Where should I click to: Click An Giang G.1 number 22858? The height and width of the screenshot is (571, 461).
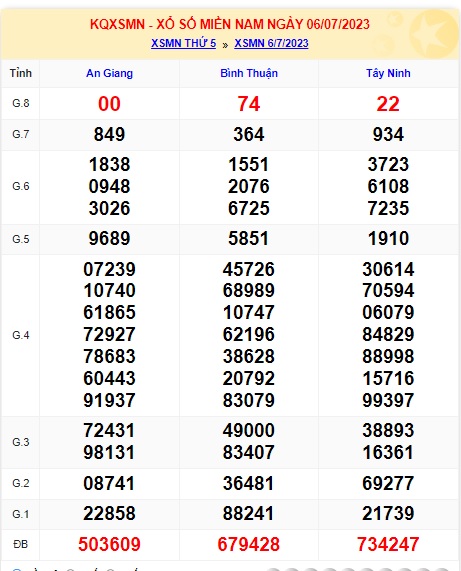pyautogui.click(x=109, y=513)
